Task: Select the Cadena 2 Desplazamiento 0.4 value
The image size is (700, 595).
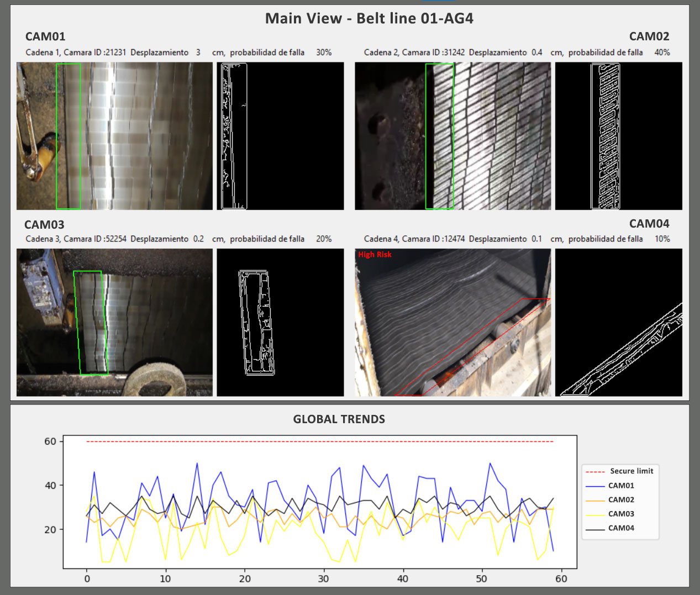Action: (536, 52)
